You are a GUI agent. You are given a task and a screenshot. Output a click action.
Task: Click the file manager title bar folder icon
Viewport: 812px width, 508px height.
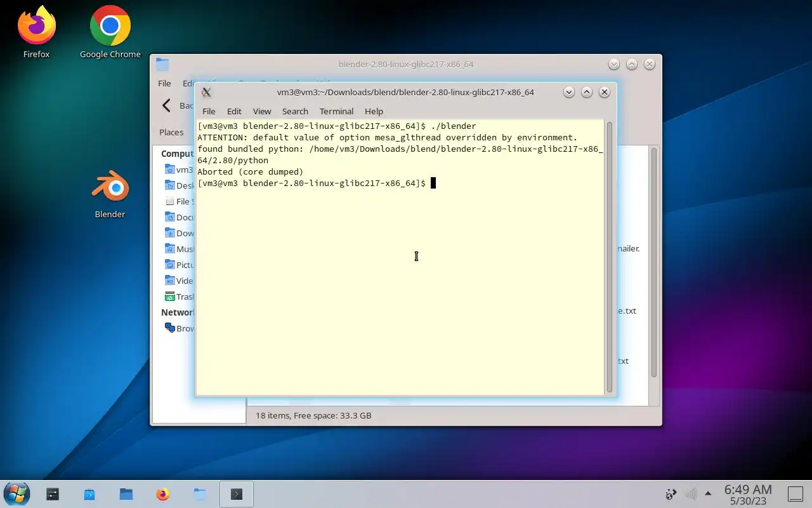[162, 64]
